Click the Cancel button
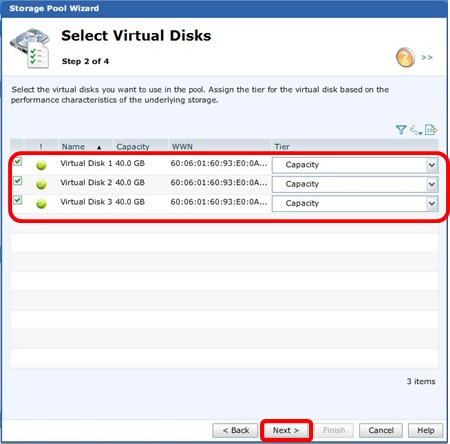Image resolution: width=450 pixels, height=444 pixels. (381, 430)
